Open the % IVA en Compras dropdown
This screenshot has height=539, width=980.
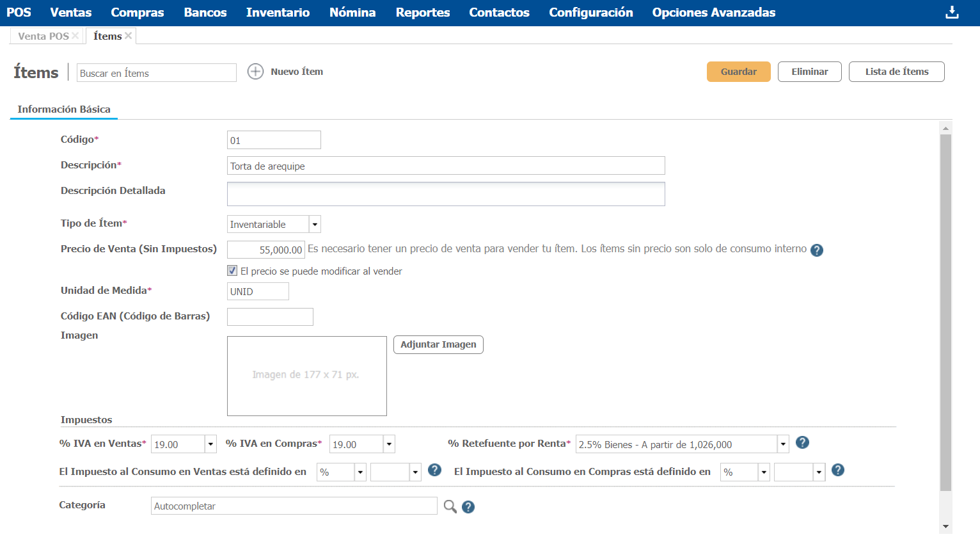pos(389,444)
